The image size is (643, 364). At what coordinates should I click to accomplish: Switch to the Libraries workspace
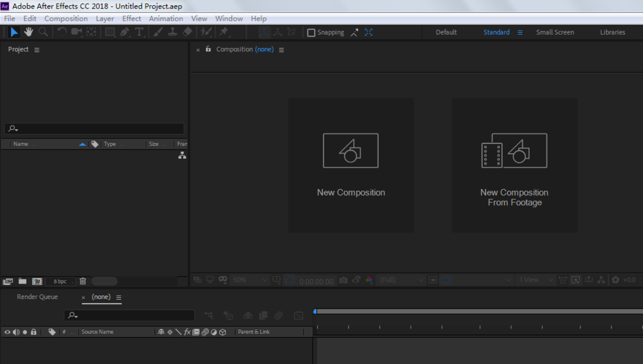tap(613, 32)
